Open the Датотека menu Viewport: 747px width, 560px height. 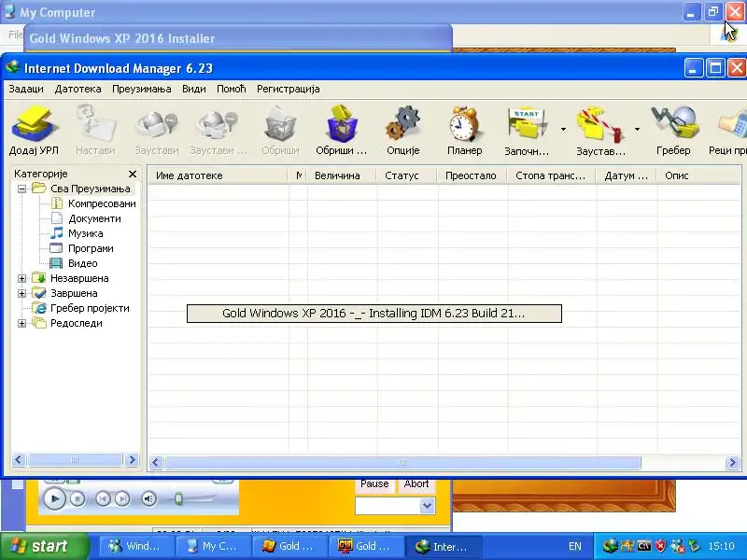[x=78, y=89]
